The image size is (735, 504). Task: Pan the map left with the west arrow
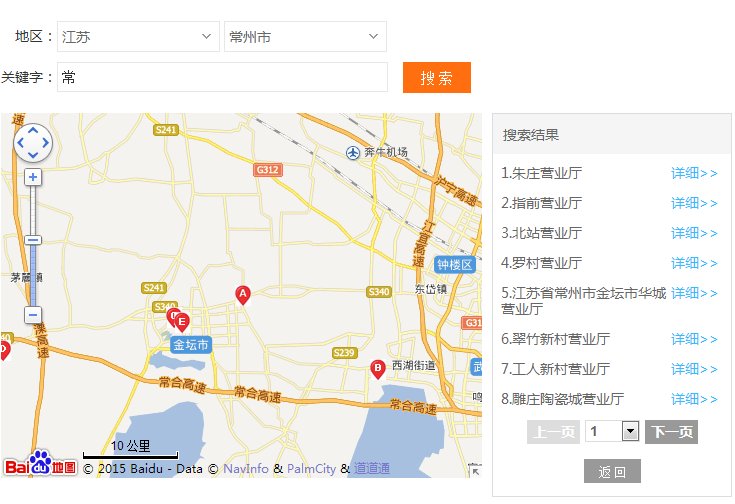point(21,143)
